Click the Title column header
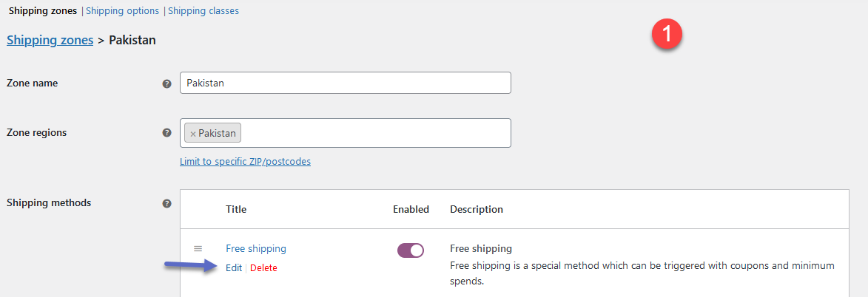 pyautogui.click(x=236, y=209)
